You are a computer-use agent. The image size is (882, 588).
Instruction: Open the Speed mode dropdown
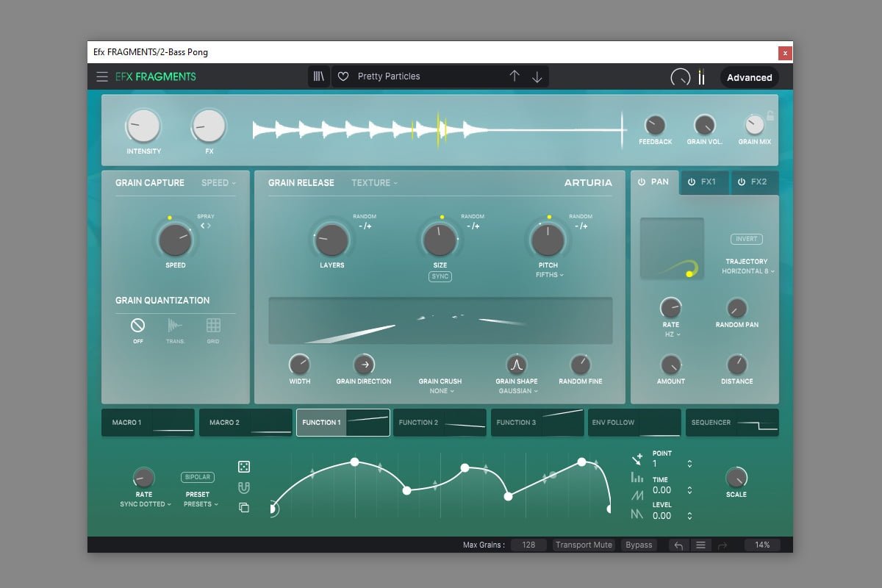tap(218, 183)
